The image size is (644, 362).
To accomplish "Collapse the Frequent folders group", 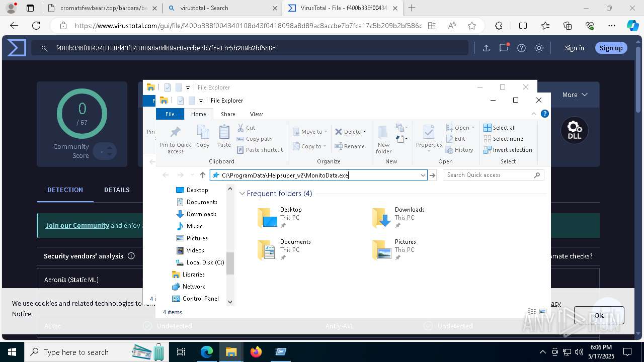I will click(242, 194).
